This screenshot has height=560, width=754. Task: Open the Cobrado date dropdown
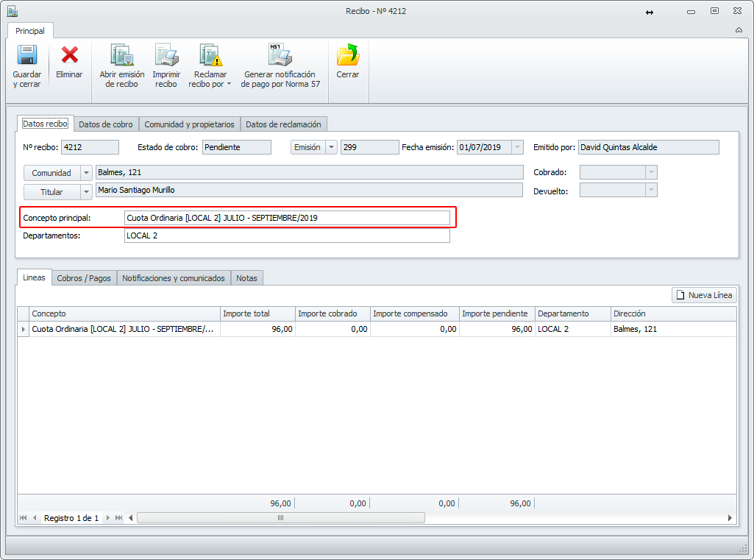(x=651, y=172)
